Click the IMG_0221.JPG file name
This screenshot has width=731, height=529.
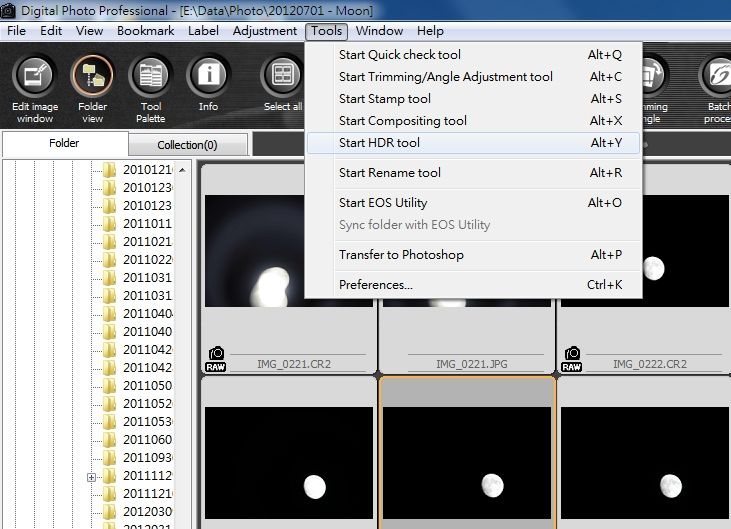(472, 364)
